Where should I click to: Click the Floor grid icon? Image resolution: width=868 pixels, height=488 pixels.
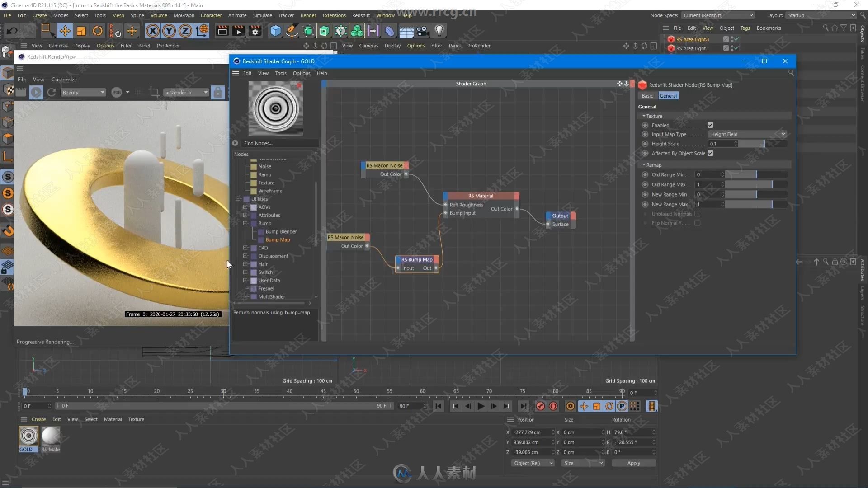pyautogui.click(x=406, y=31)
